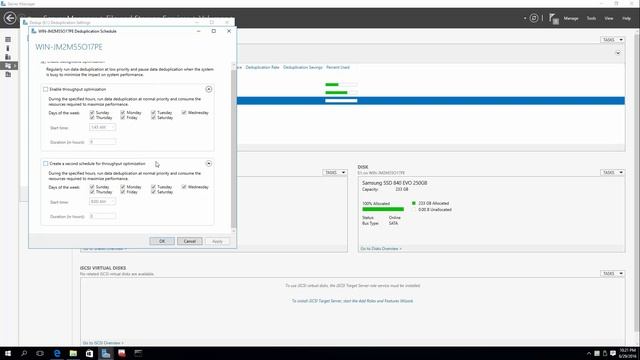This screenshot has height=360, width=640.
Task: Select Samsung SSD 840 EVO 250GB disk
Action: pyautogui.click(x=394, y=183)
